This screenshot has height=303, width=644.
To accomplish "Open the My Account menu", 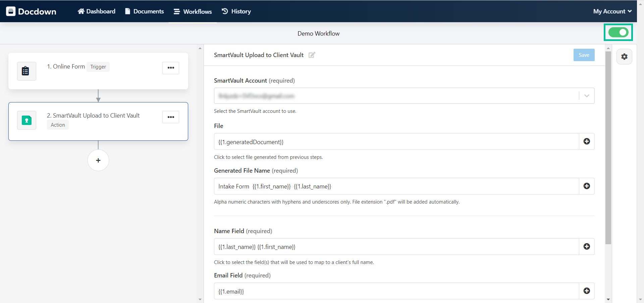I will 612,11.
